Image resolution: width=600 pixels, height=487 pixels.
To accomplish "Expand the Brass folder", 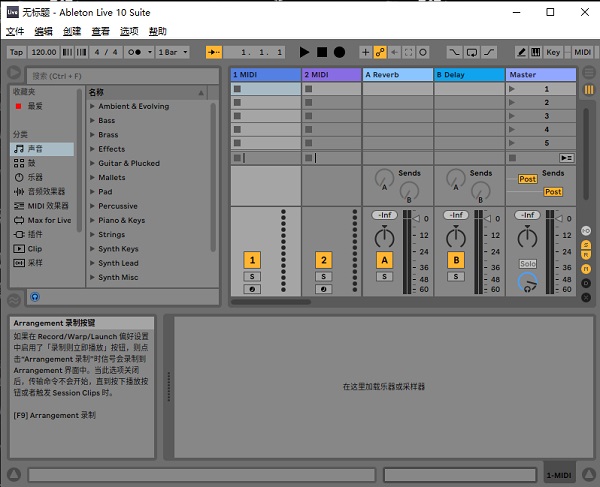I will [x=92, y=135].
